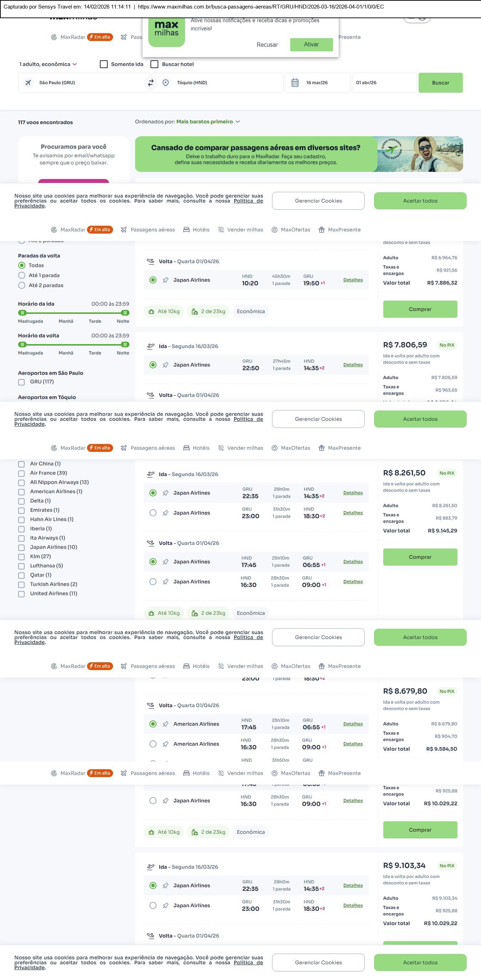Swap origin and destination airports
This screenshot has width=481, height=980.
[150, 82]
